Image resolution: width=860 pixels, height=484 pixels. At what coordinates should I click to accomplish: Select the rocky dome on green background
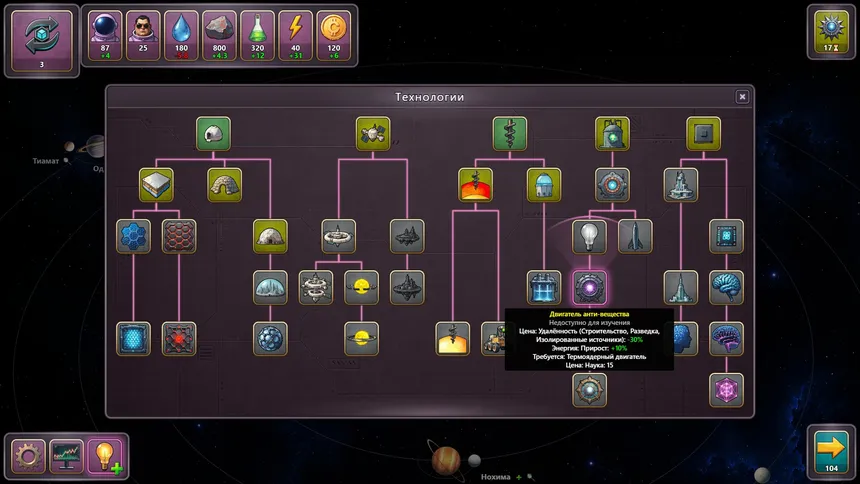(270, 236)
